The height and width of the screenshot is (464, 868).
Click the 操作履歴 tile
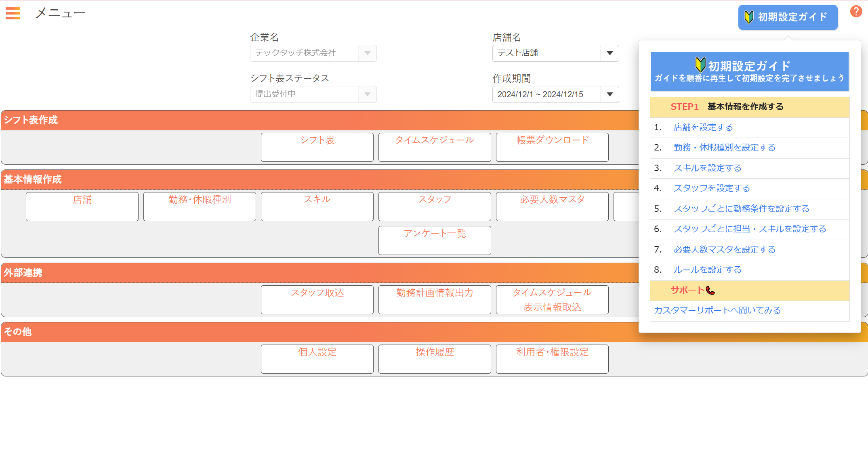coord(435,359)
